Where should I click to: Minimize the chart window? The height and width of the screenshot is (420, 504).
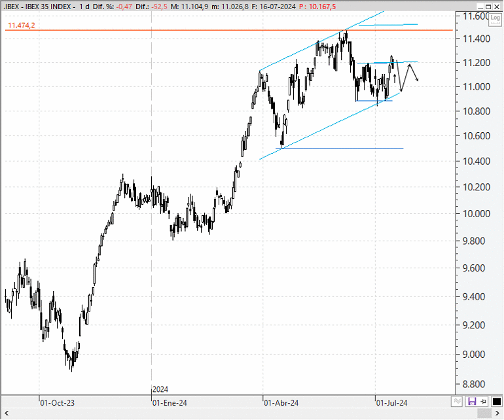coord(480,7)
